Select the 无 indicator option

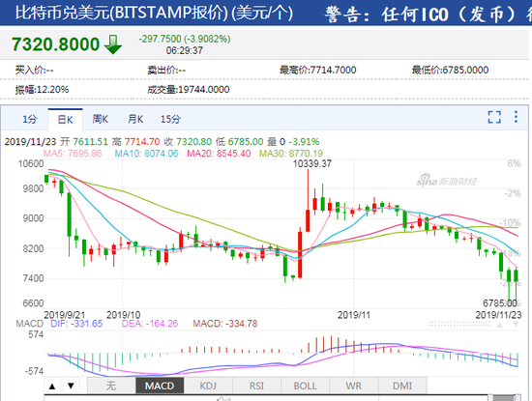click(x=111, y=386)
